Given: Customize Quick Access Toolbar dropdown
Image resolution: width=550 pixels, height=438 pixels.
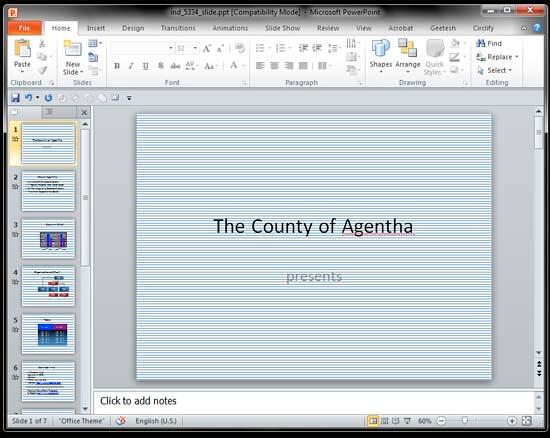Looking at the screenshot, I should click(x=129, y=98).
